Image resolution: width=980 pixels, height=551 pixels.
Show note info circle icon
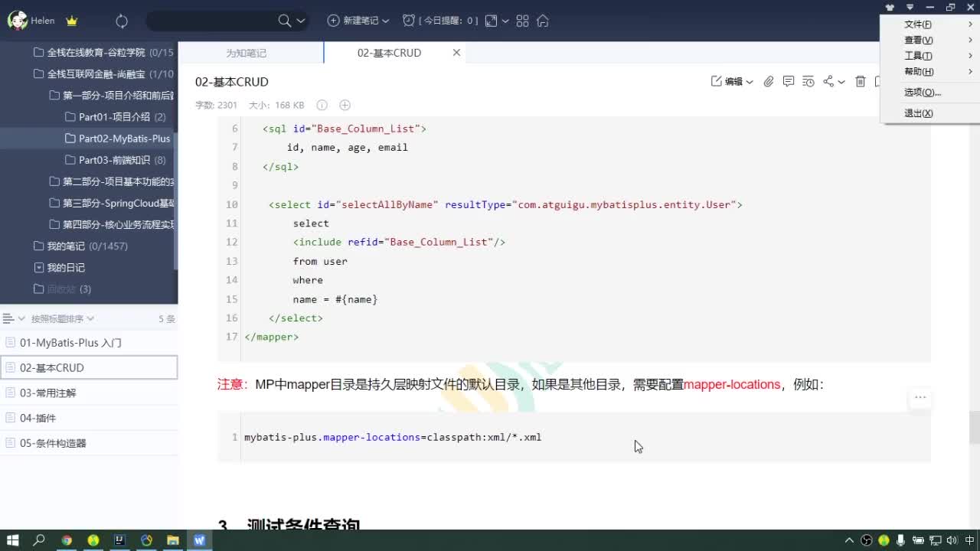coord(322,105)
